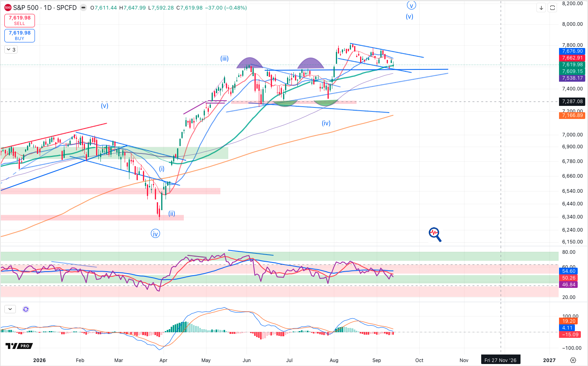Viewport: 588px width, 366px height.
Task: Collapse the indicator legend showing 3
Action: point(11,50)
